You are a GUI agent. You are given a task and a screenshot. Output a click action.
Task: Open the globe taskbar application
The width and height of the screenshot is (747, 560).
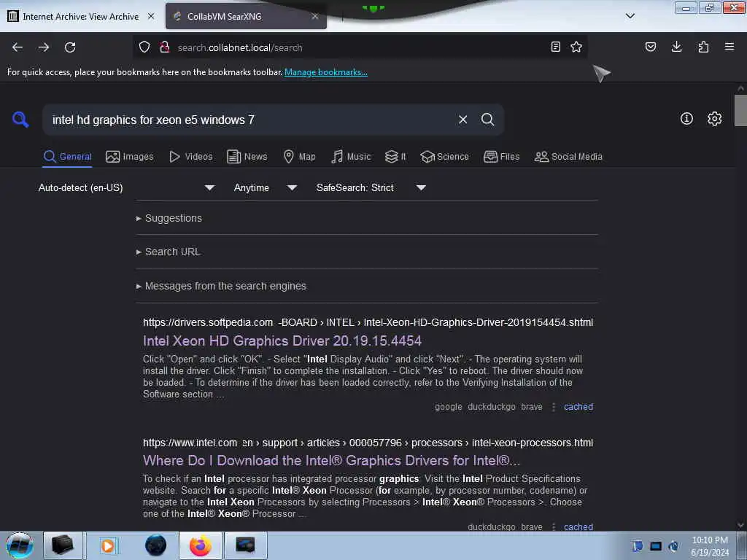156,545
